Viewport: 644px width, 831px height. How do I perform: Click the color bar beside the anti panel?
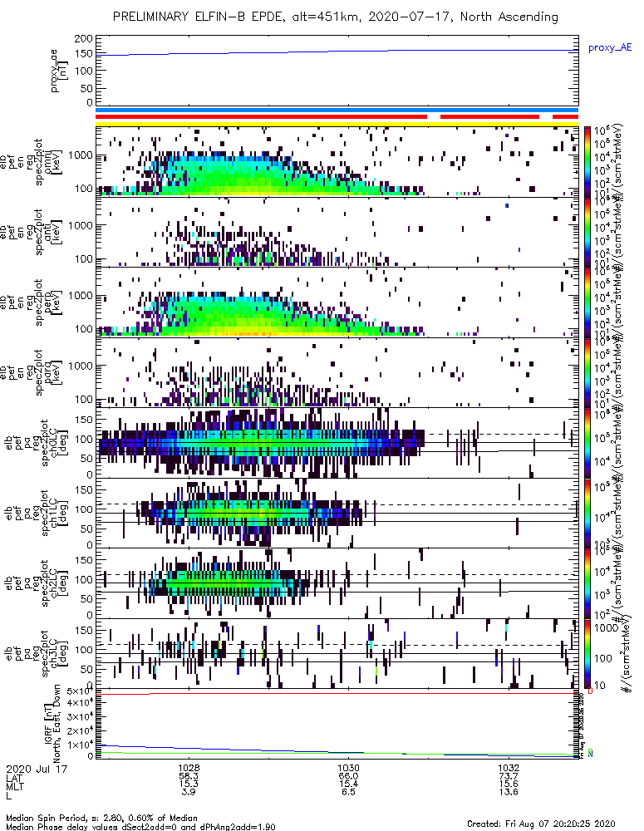(x=587, y=232)
